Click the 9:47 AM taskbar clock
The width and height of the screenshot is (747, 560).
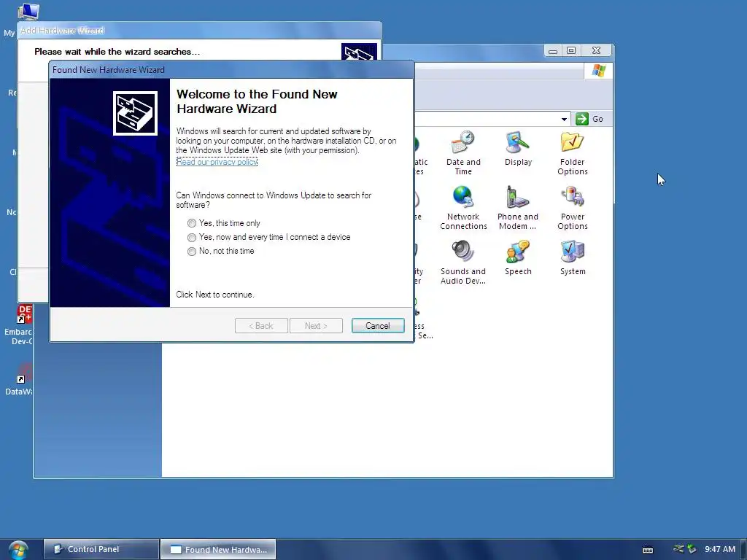pyautogui.click(x=720, y=549)
